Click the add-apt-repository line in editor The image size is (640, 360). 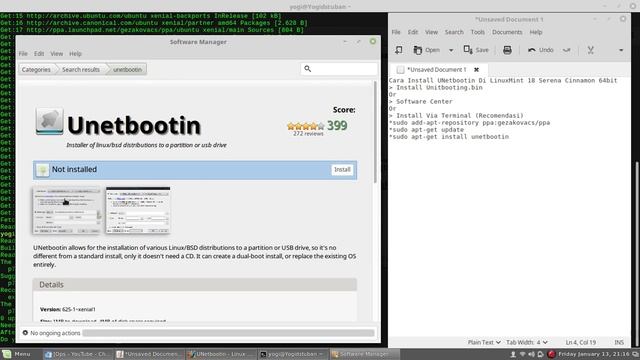click(469, 122)
